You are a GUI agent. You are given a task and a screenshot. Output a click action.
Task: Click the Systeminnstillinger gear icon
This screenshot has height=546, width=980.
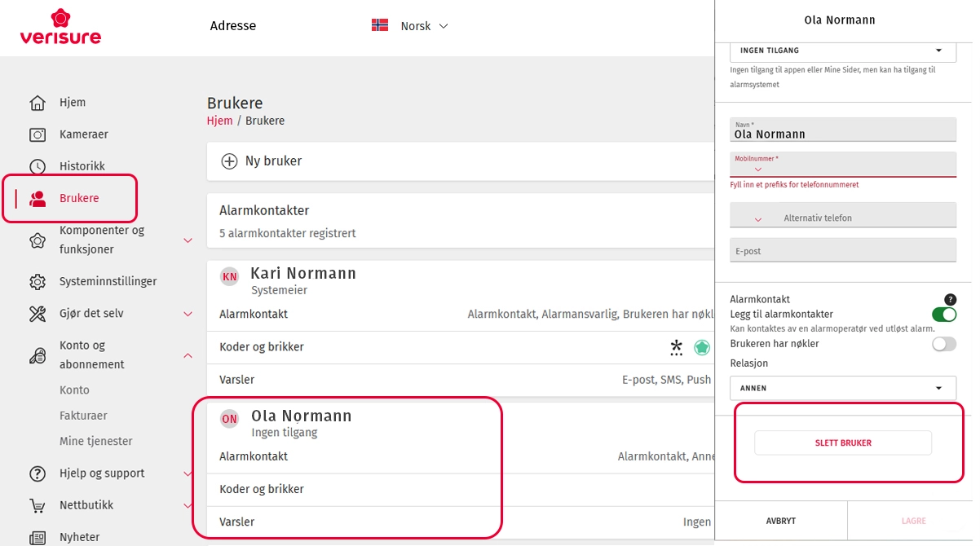38,282
